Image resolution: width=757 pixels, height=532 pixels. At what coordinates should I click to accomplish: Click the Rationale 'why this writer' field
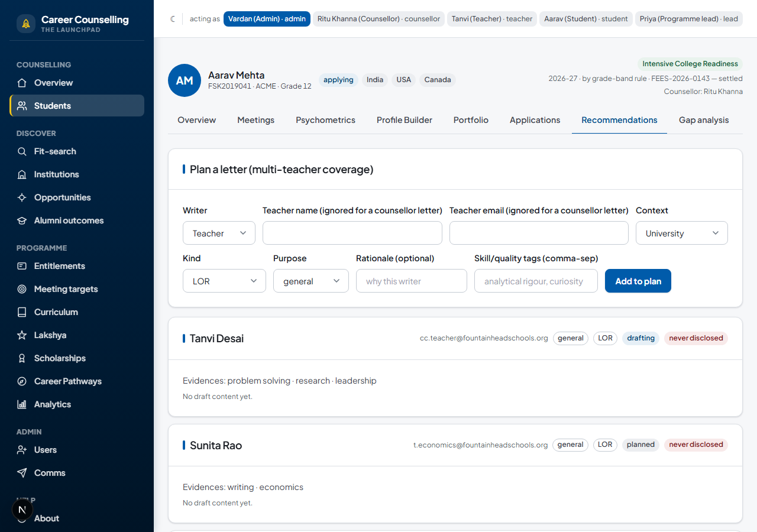[x=412, y=281]
